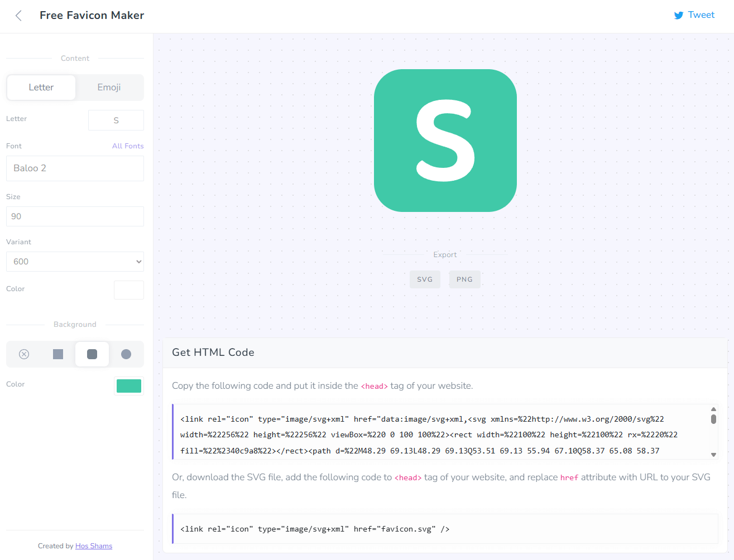Open the white letter color swatch
Screen dimensions: 734x560
(x=129, y=290)
